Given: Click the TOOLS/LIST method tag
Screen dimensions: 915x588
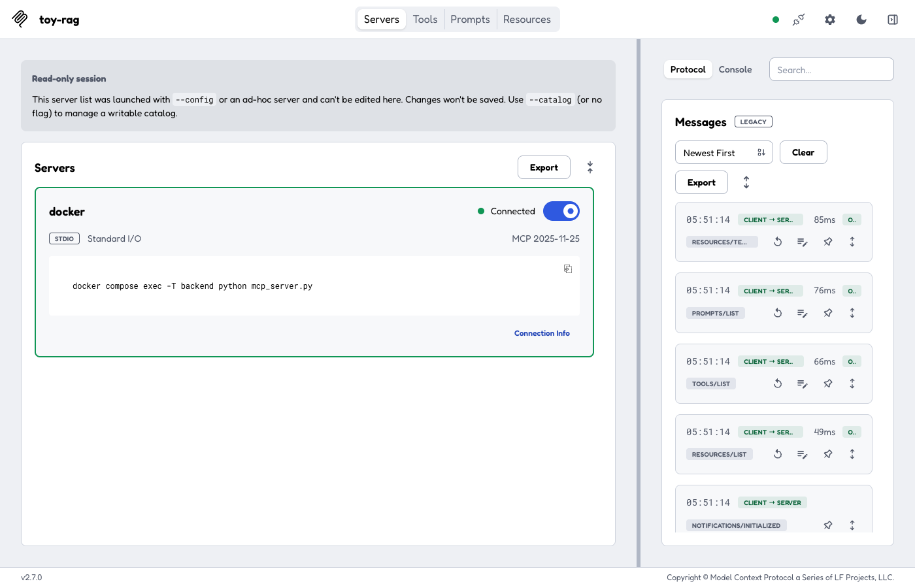Looking at the screenshot, I should pos(711,384).
